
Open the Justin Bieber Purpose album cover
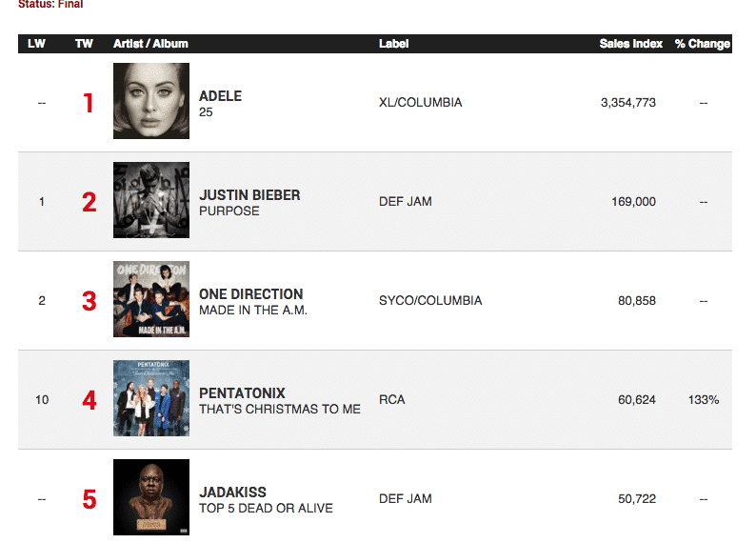tap(150, 200)
